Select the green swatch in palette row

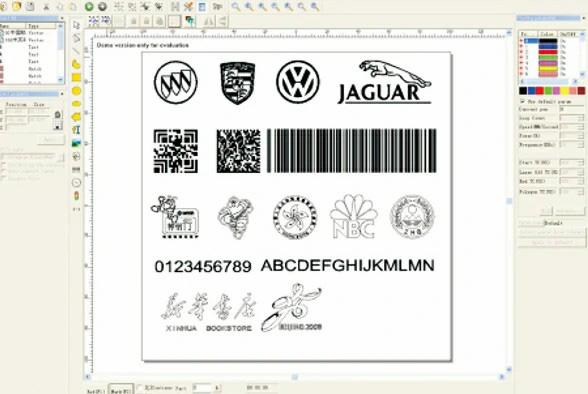(x=548, y=91)
